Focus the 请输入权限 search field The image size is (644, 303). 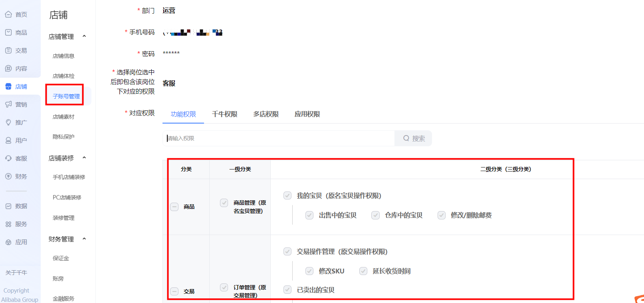click(279, 138)
